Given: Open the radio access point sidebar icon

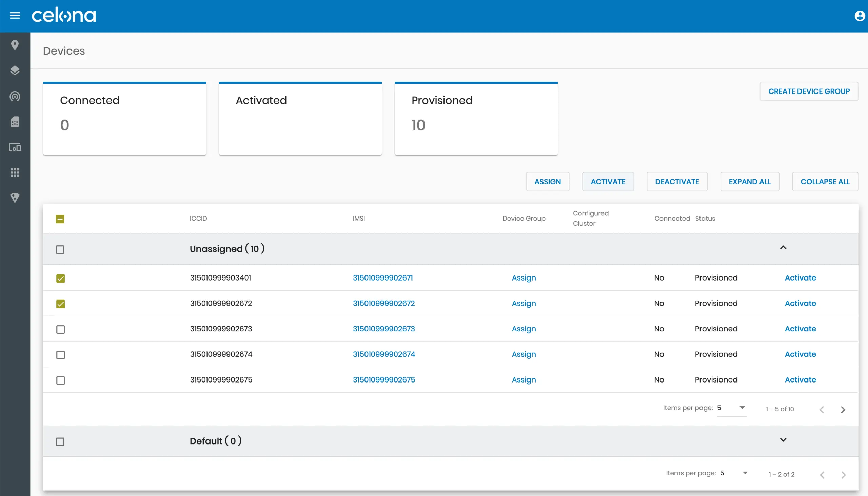Looking at the screenshot, I should [15, 97].
